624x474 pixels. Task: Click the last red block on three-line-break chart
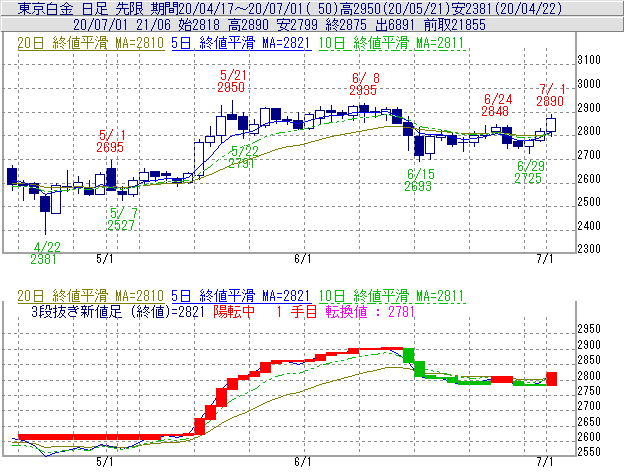552,379
